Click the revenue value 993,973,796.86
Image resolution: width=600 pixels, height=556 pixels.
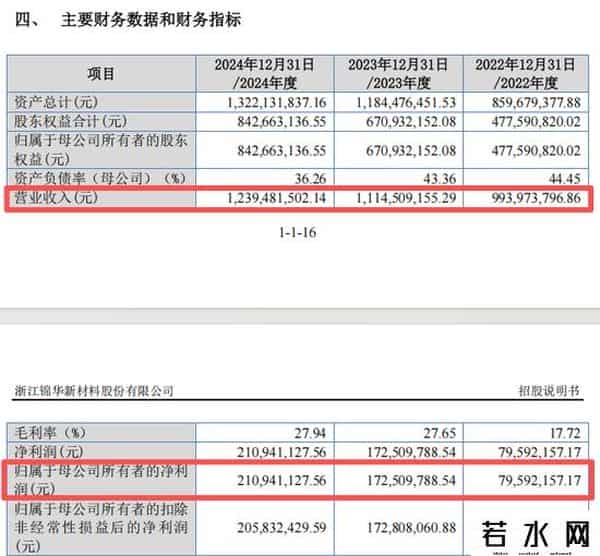[x=536, y=198]
